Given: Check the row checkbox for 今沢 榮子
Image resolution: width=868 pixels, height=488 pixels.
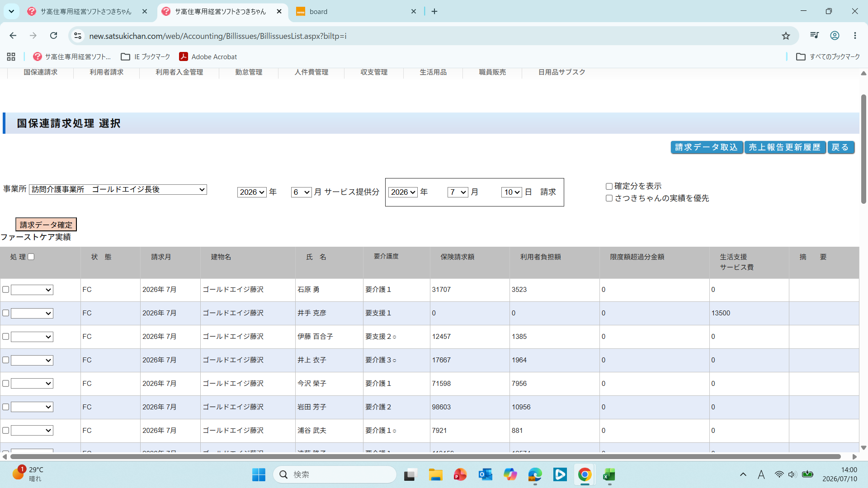Looking at the screenshot, I should 6,383.
